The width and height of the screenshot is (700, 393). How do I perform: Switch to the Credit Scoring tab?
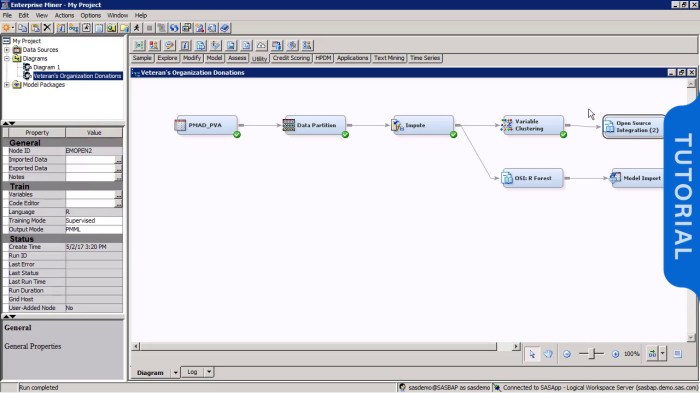(x=291, y=58)
